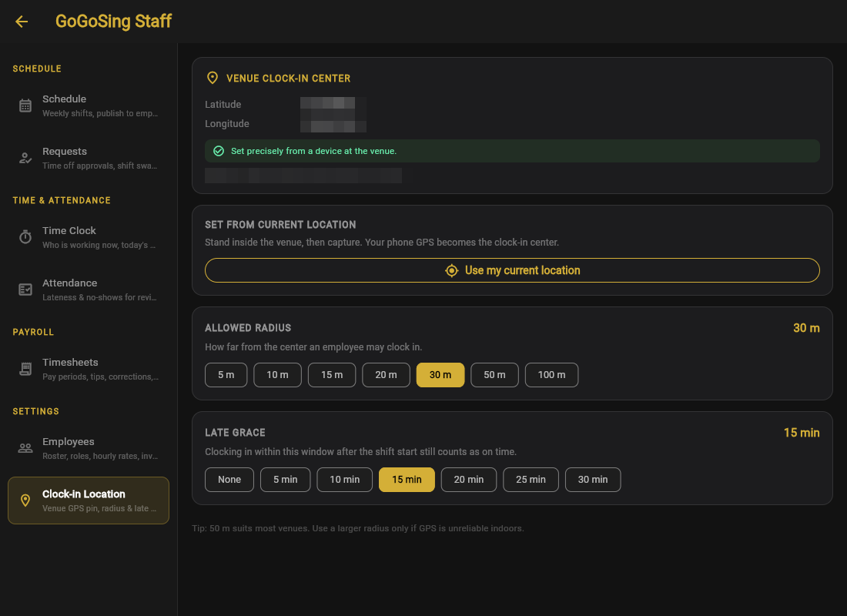
Task: Click the SET FROM CURRENT LOCATION heading
Action: [x=280, y=225]
